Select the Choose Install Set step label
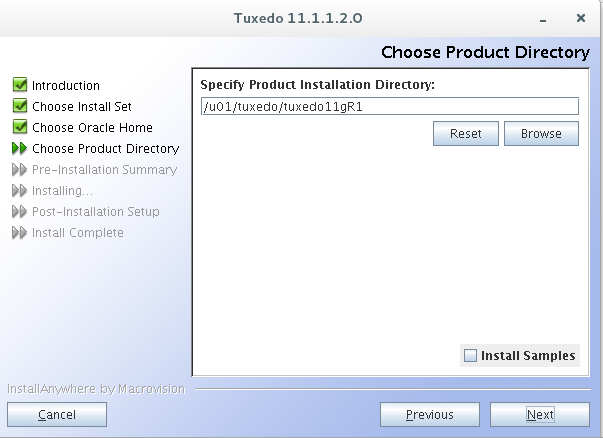 pyautogui.click(x=81, y=107)
